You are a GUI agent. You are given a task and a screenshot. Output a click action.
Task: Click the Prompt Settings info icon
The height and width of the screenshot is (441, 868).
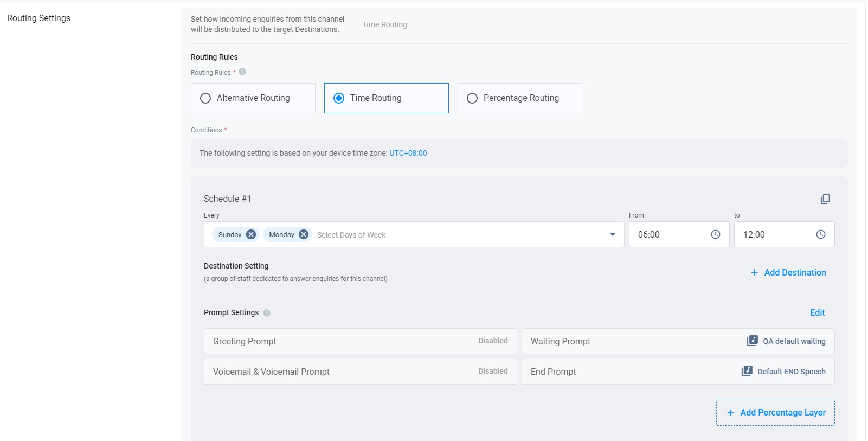[267, 313]
